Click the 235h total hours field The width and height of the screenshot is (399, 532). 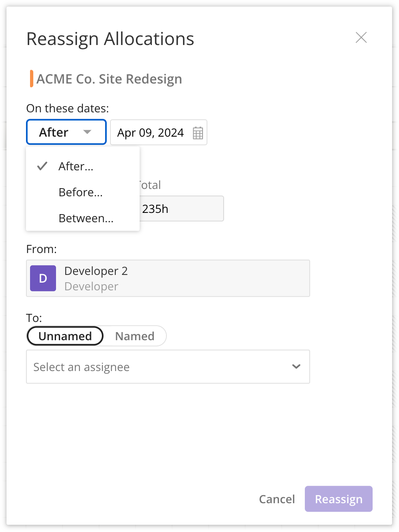point(181,209)
